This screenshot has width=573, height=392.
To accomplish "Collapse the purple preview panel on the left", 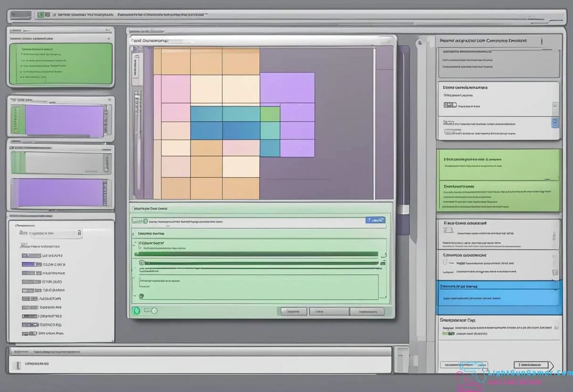I will point(109,100).
